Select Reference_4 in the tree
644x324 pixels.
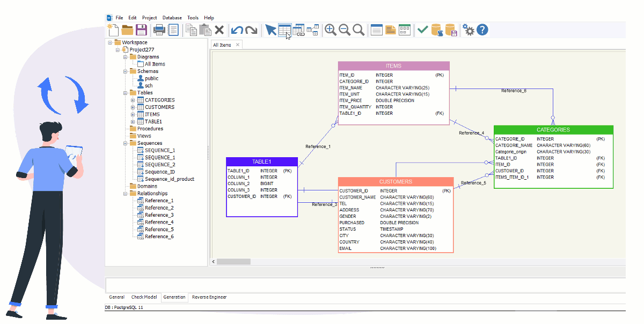pyautogui.click(x=159, y=222)
